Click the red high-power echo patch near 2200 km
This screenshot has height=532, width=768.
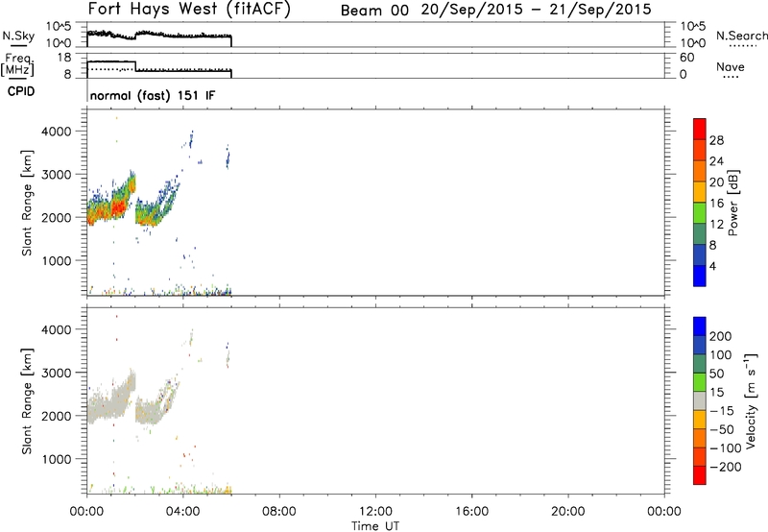[x=117, y=207]
